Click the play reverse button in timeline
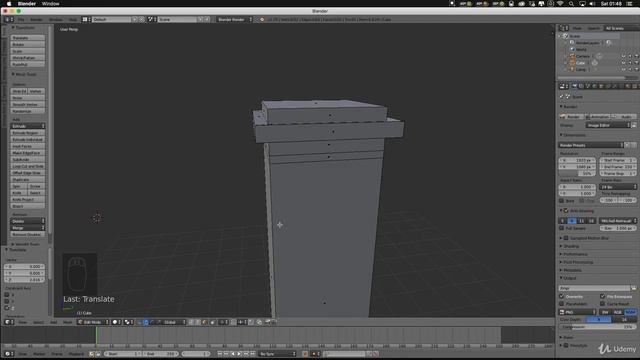Viewport: 640px width, 360px height. [x=233, y=354]
